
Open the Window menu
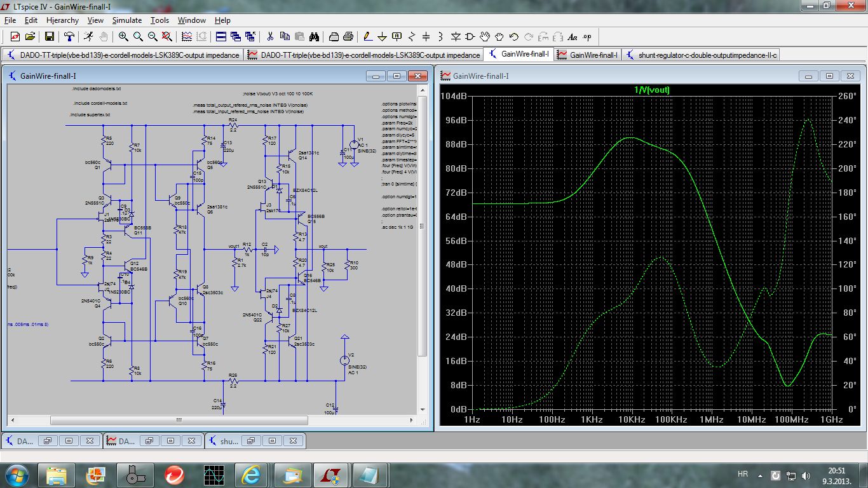[192, 20]
